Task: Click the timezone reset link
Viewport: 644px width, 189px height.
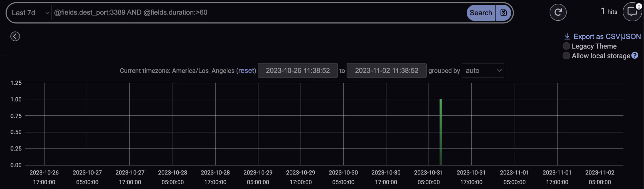Action: coord(246,70)
